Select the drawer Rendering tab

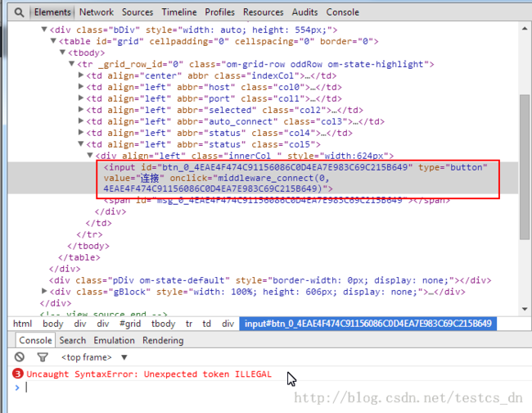163,340
